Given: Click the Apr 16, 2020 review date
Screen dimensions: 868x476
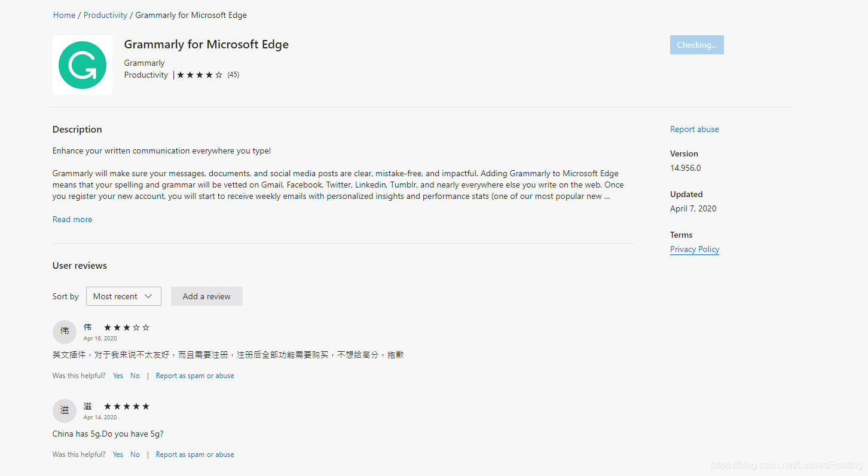Looking at the screenshot, I should [x=100, y=339].
